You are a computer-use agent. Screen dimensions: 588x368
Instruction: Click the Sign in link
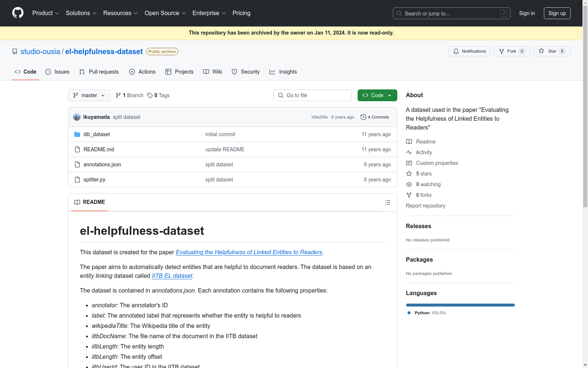(x=527, y=13)
